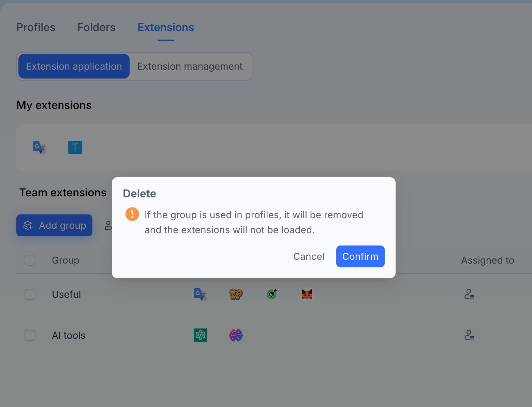Viewport: 532px width, 407px height.
Task: Switch to the Folders tab
Action: coord(97,27)
